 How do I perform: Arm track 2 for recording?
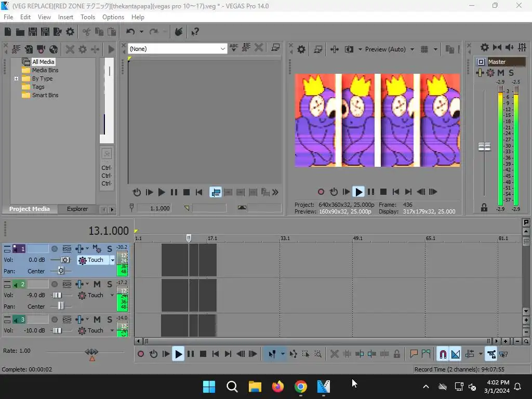coord(54,284)
